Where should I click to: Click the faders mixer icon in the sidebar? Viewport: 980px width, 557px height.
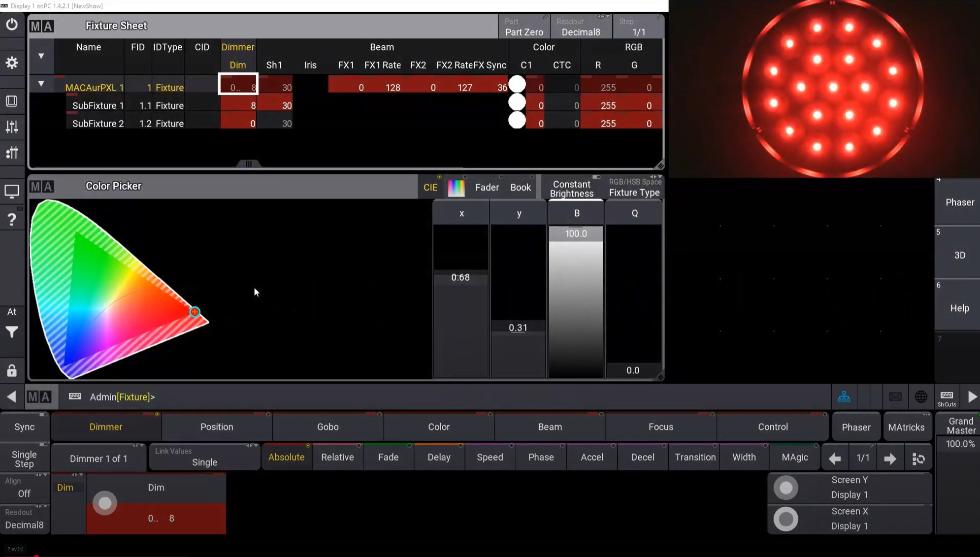pyautogui.click(x=12, y=127)
